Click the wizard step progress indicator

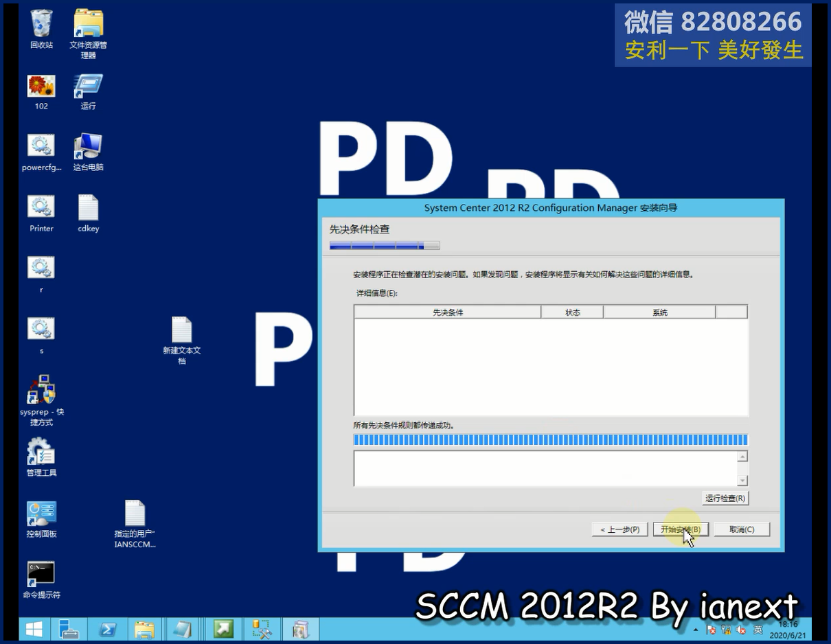click(385, 245)
